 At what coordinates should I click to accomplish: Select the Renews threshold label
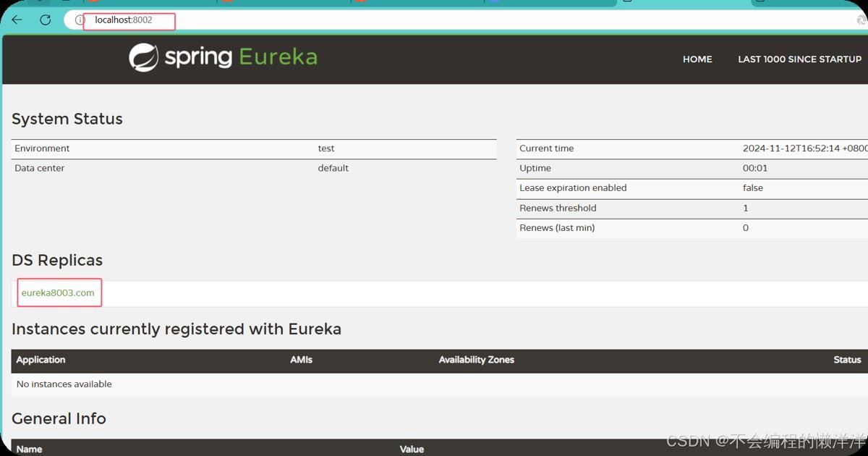pos(558,208)
